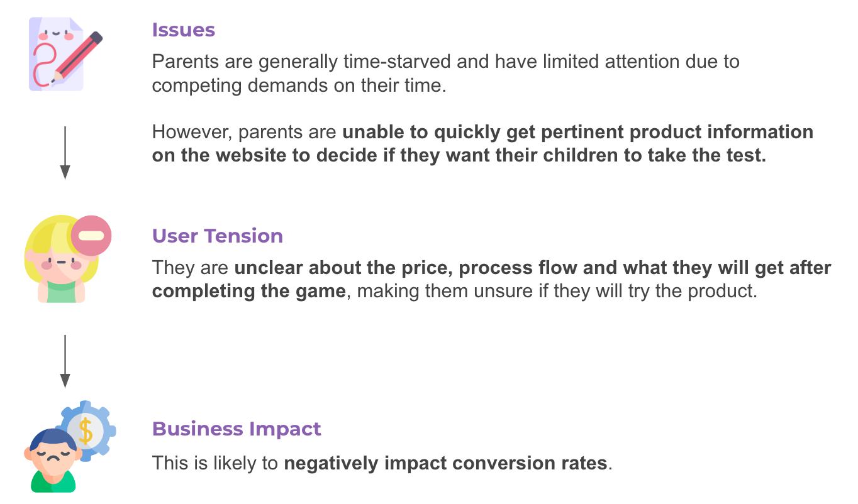Select the "User Tension" heading
Viewport: 858px width, 504px height.
coord(217,236)
